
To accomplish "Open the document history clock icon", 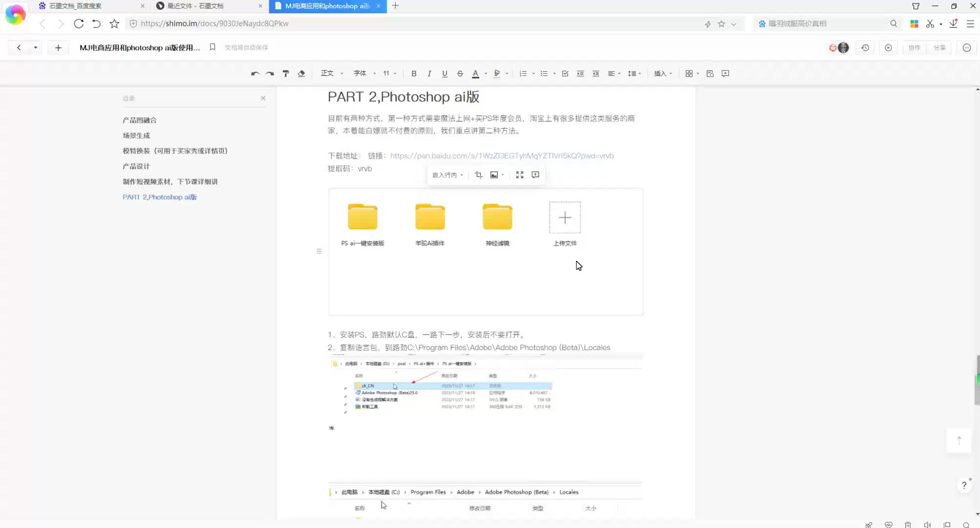I will [x=865, y=47].
